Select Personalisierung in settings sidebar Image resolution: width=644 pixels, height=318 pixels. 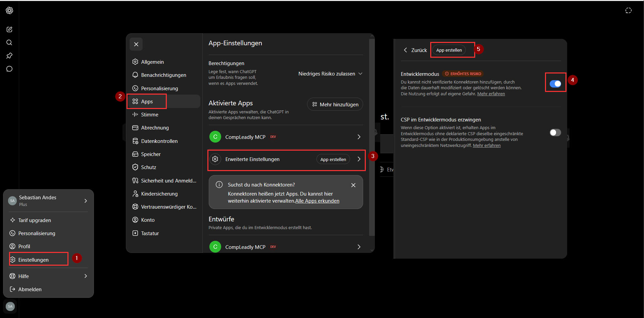pyautogui.click(x=164, y=89)
